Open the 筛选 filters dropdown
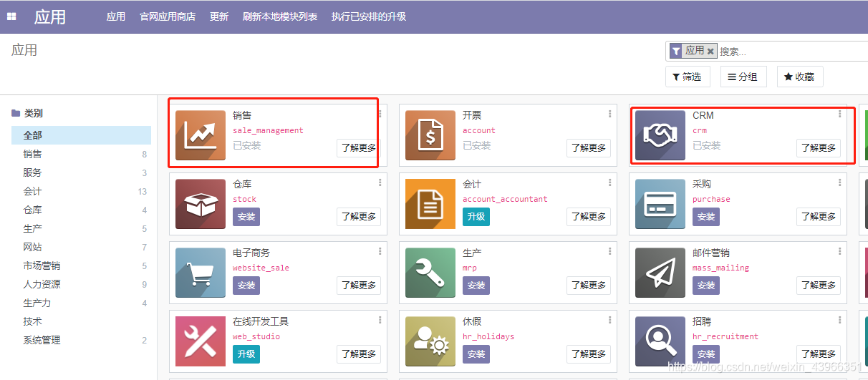This screenshot has width=868, height=380. click(688, 77)
